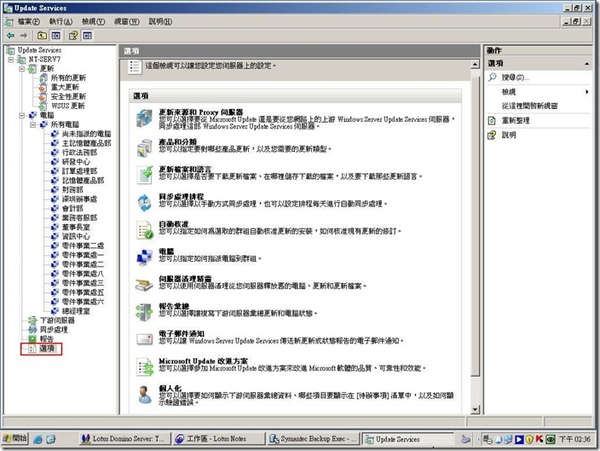Open the 更新來源和 Proxy 伺服器 link
This screenshot has height=451, width=600.
click(x=201, y=112)
